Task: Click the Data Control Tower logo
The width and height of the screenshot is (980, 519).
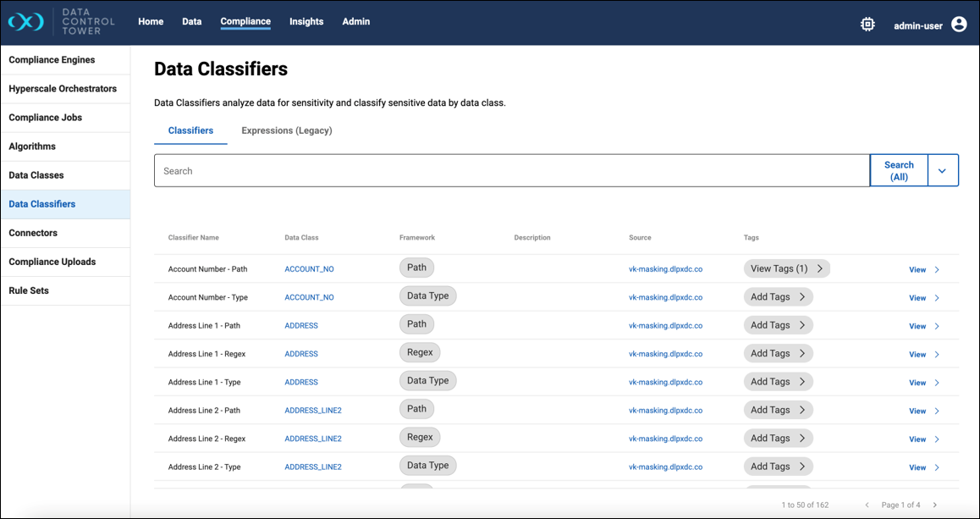Action: pyautogui.click(x=25, y=22)
